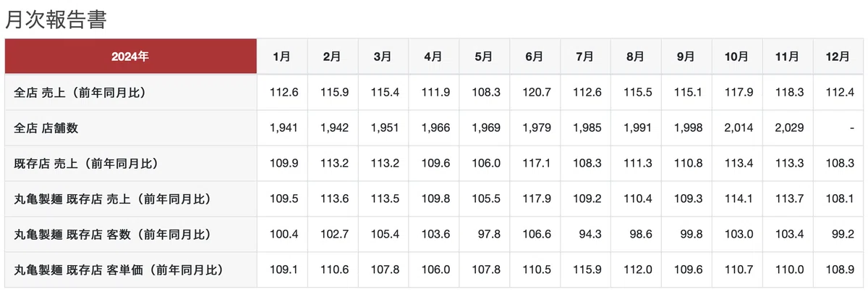Click the 1,941 store count for January

click(x=284, y=128)
